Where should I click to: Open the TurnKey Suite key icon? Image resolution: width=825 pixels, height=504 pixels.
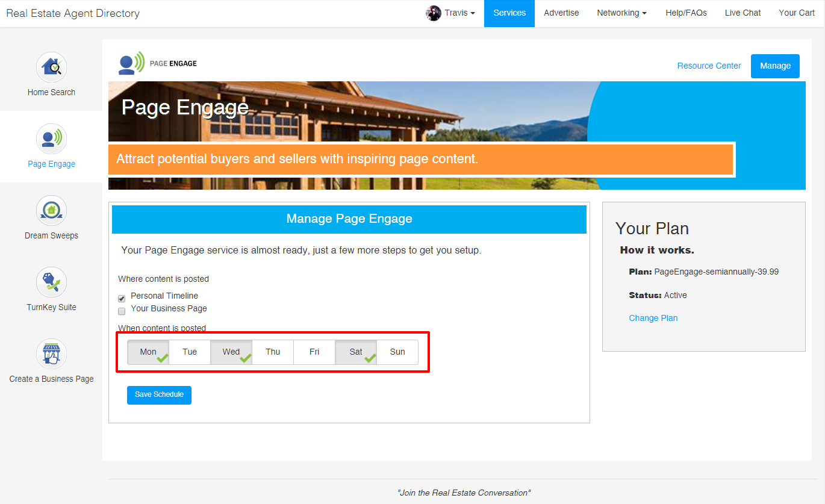51,282
